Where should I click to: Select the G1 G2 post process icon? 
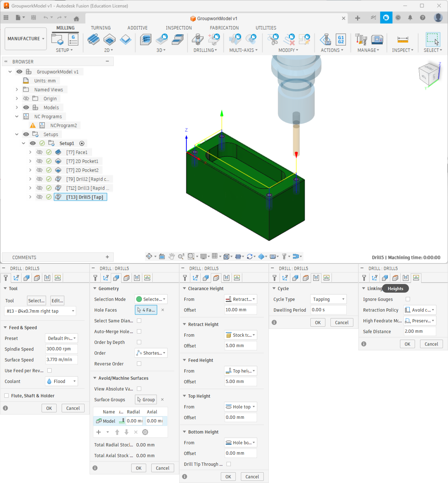[x=341, y=39]
